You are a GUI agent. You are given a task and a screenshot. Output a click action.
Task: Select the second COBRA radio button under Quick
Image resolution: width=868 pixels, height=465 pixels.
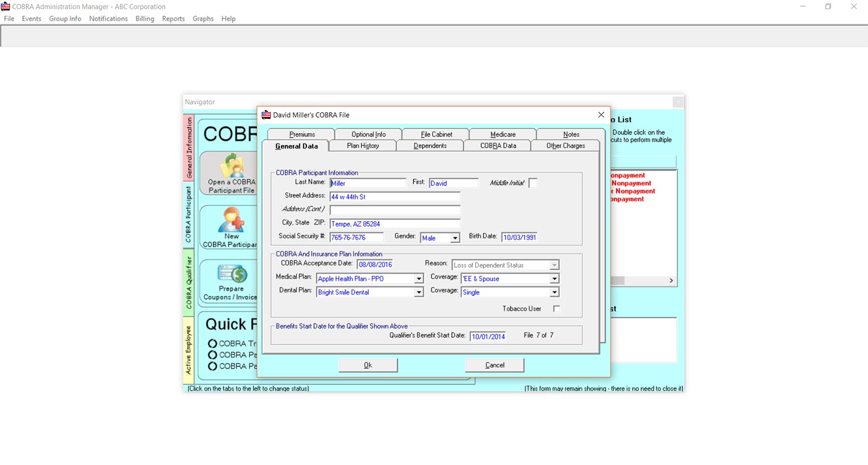[213, 355]
